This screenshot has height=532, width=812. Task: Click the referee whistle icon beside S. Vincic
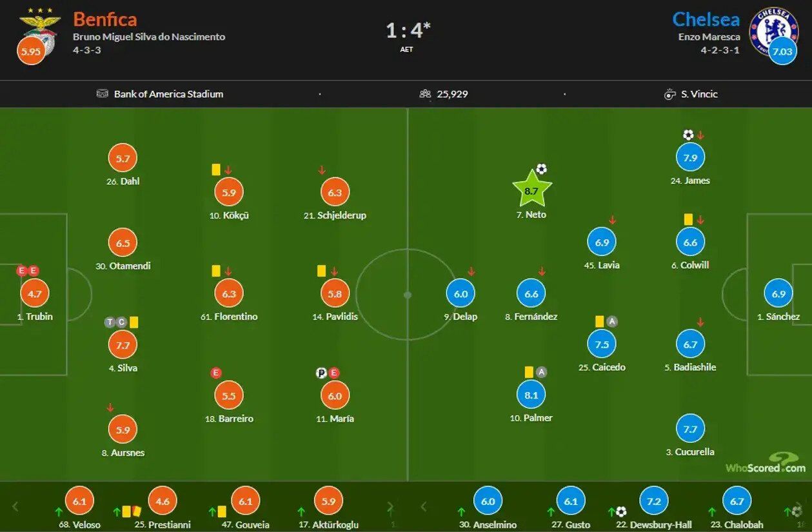[x=670, y=94]
